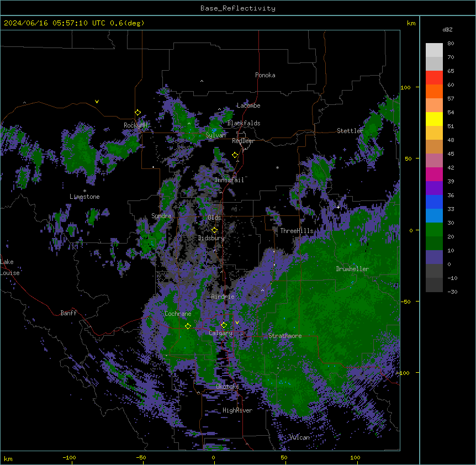Viewport: 476px width, 465px height.
Task: Click the Limestone label
Action: tap(84, 197)
